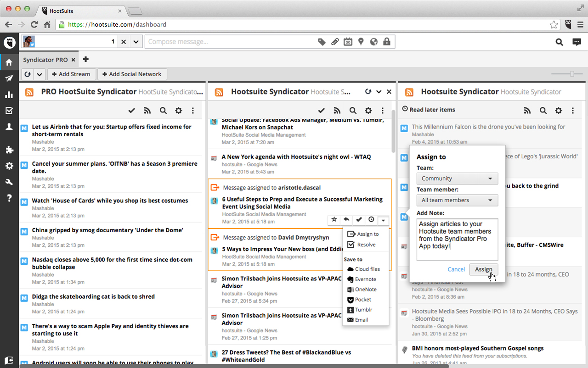Open Assignments checkbox icon in sidebar

9,111
